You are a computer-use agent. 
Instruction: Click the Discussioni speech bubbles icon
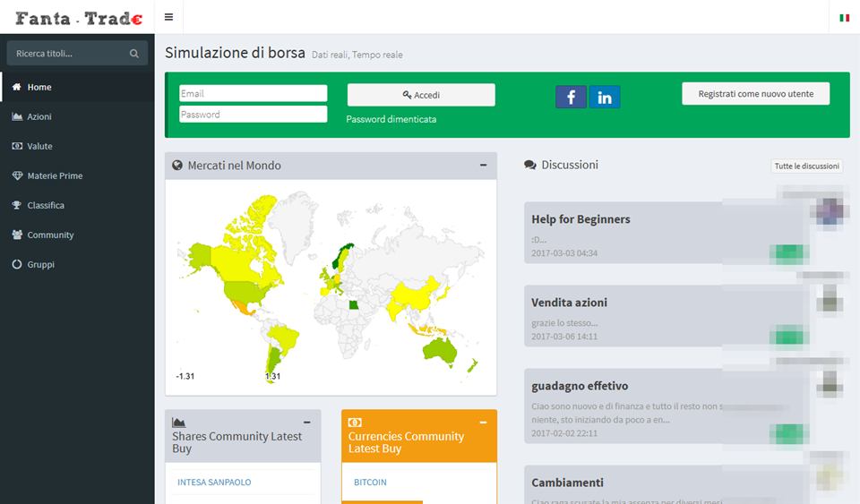coord(529,165)
